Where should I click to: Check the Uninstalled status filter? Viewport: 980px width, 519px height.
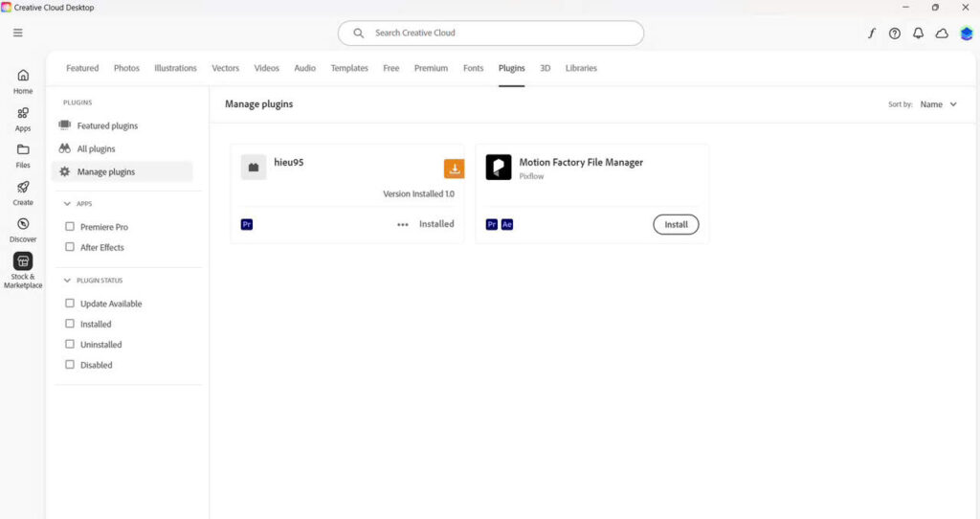pyautogui.click(x=70, y=344)
